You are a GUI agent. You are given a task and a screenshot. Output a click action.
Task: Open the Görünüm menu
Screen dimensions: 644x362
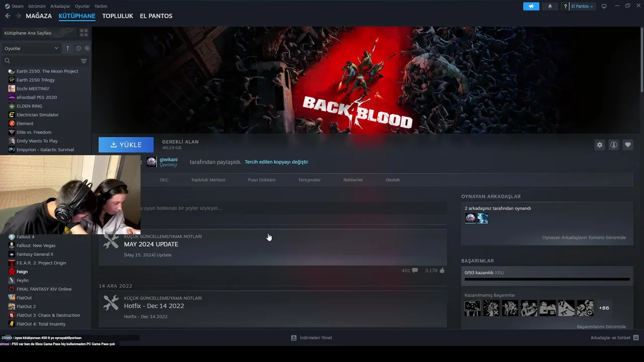coord(37,6)
